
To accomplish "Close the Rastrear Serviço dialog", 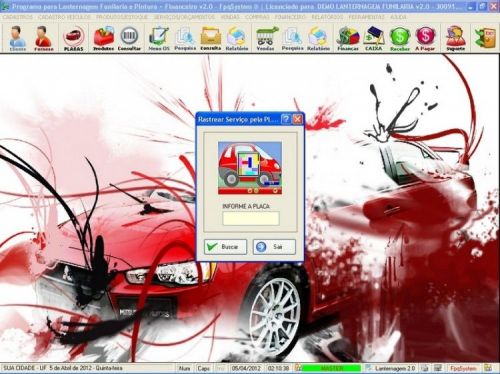I will 297,119.
